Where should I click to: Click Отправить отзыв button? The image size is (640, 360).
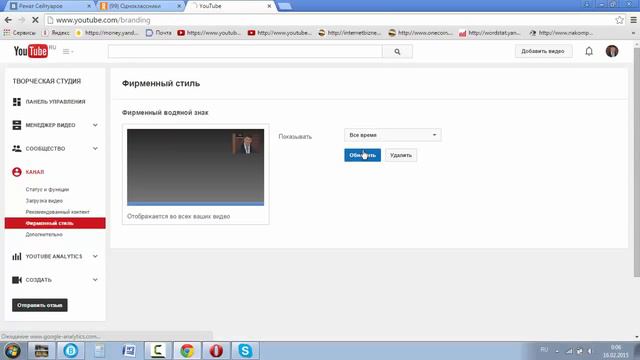40,305
